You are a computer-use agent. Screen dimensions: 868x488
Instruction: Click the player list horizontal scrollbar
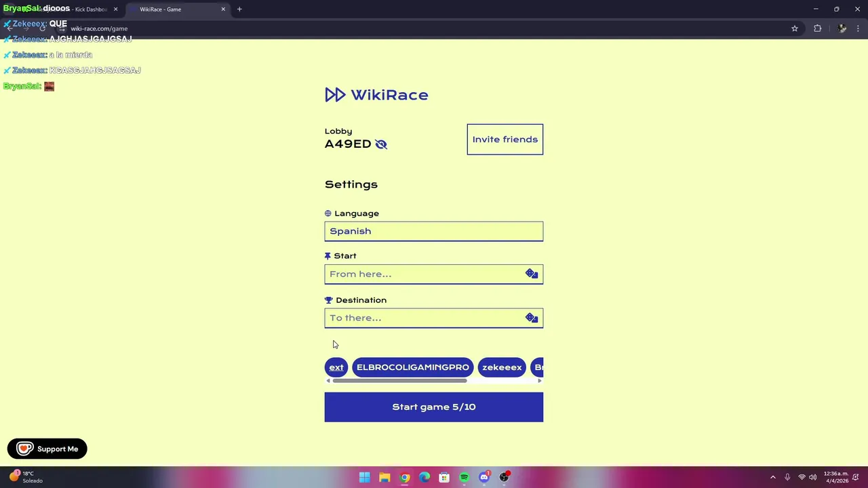pos(399,381)
